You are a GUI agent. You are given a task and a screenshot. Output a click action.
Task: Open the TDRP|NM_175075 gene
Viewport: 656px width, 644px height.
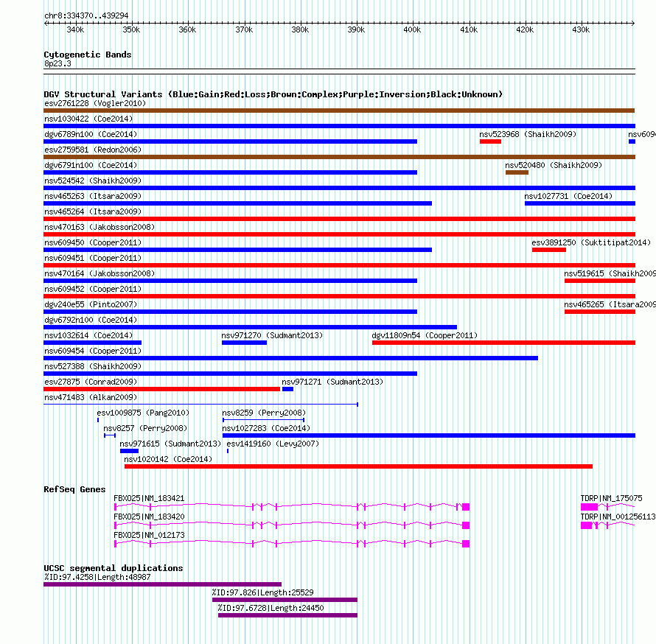(x=607, y=506)
